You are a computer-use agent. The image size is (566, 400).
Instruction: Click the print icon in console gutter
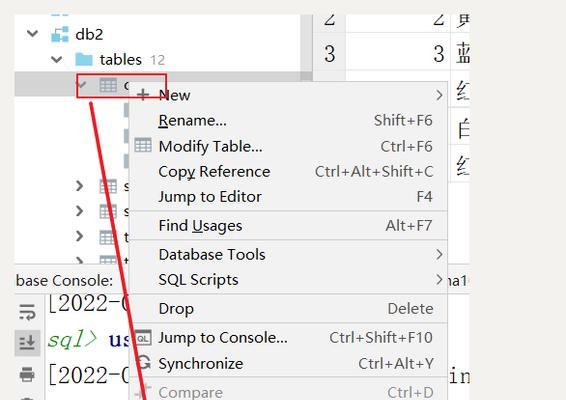27,374
